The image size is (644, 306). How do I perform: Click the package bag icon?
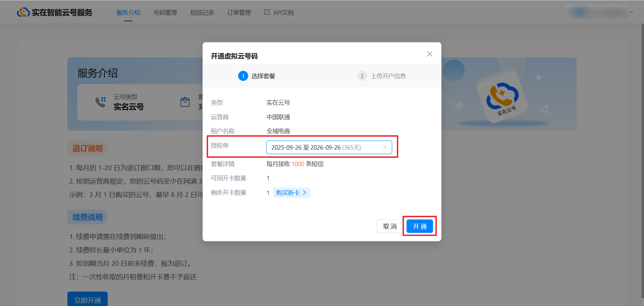click(x=185, y=102)
